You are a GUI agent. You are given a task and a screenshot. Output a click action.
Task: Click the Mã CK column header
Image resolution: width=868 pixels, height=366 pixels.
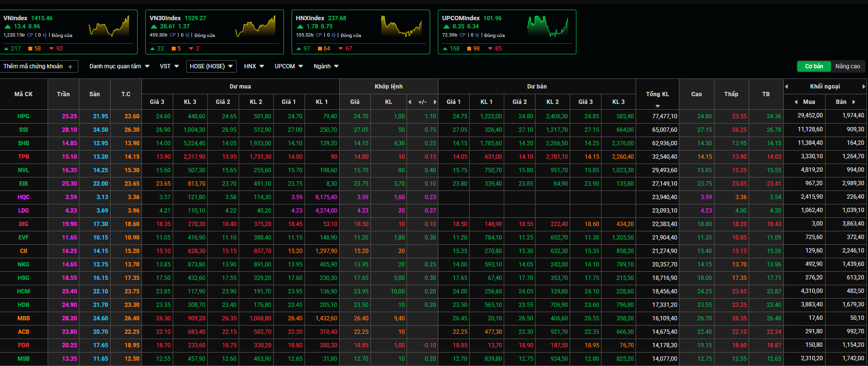[x=24, y=94]
